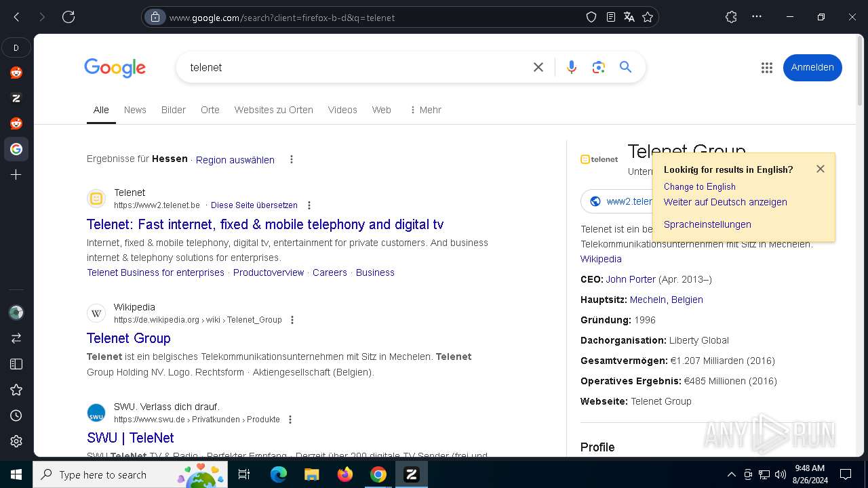Open the SWU | TeleNet result
This screenshot has width=868, height=488.
(130, 438)
